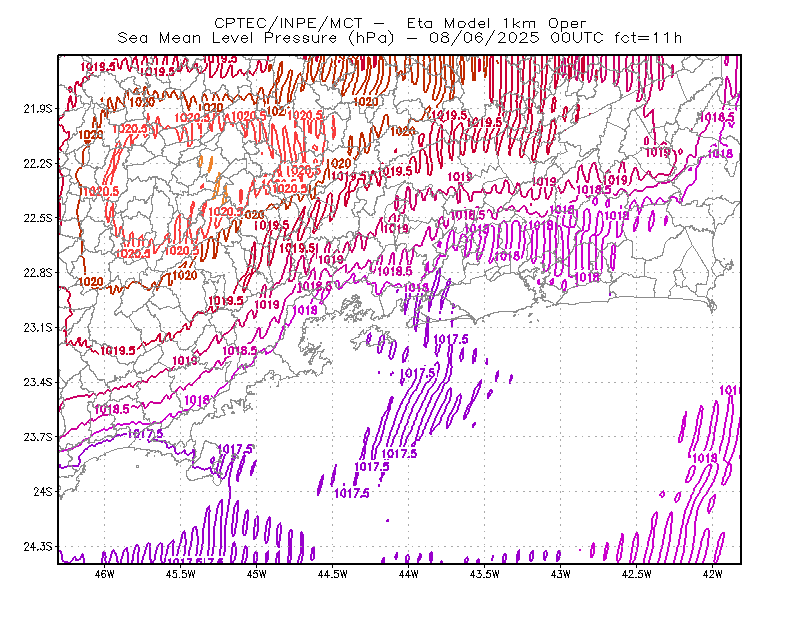The height and width of the screenshot is (618, 800).
Task: Click the subtitle 'Sea Mean Level Pressure (hPa)' line
Action: pyautogui.click(x=400, y=38)
